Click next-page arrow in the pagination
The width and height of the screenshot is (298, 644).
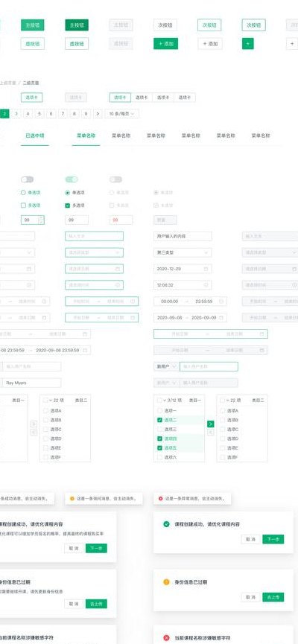98,114
